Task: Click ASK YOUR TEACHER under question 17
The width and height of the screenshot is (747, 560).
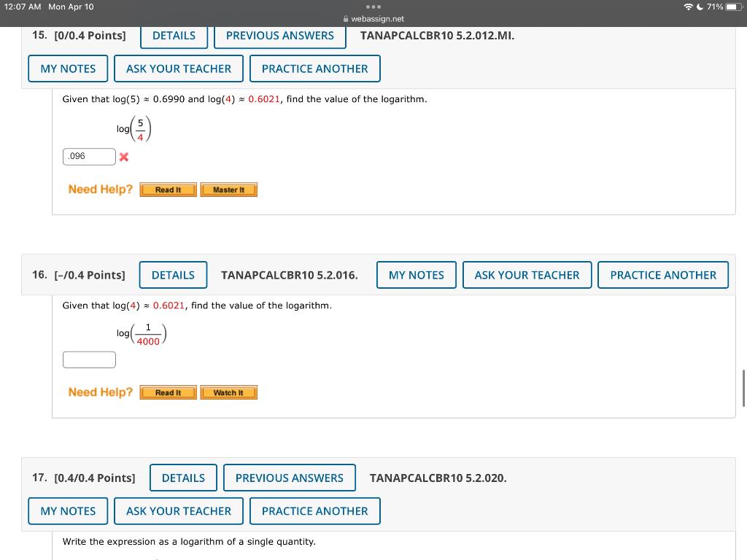Action: point(178,511)
